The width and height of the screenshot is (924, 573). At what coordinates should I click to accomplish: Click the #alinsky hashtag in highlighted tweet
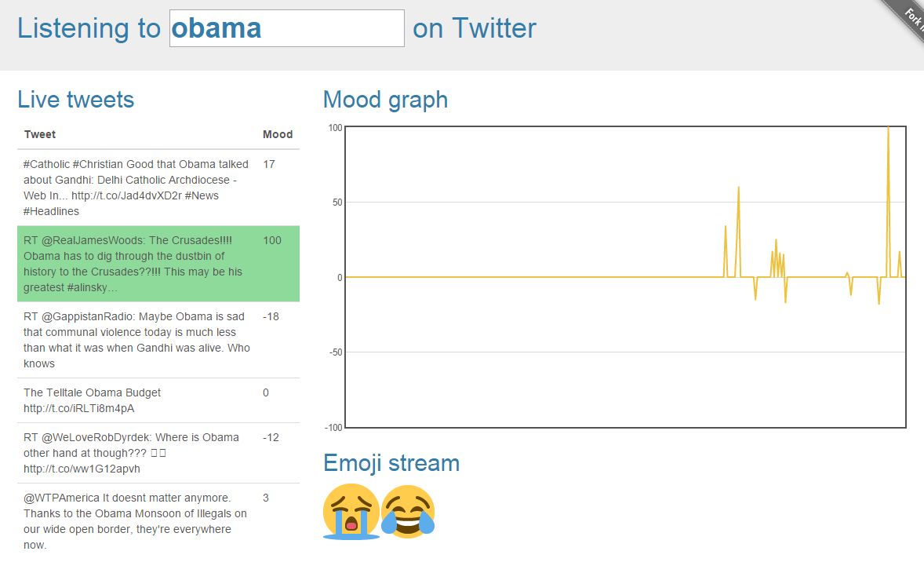[x=92, y=288]
